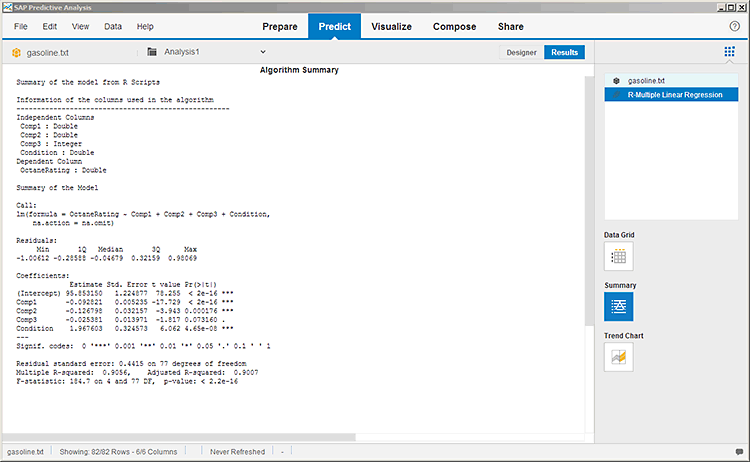The width and height of the screenshot is (750, 462).
Task: Open the feedback chat icon in status bar
Action: pyautogui.click(x=739, y=451)
